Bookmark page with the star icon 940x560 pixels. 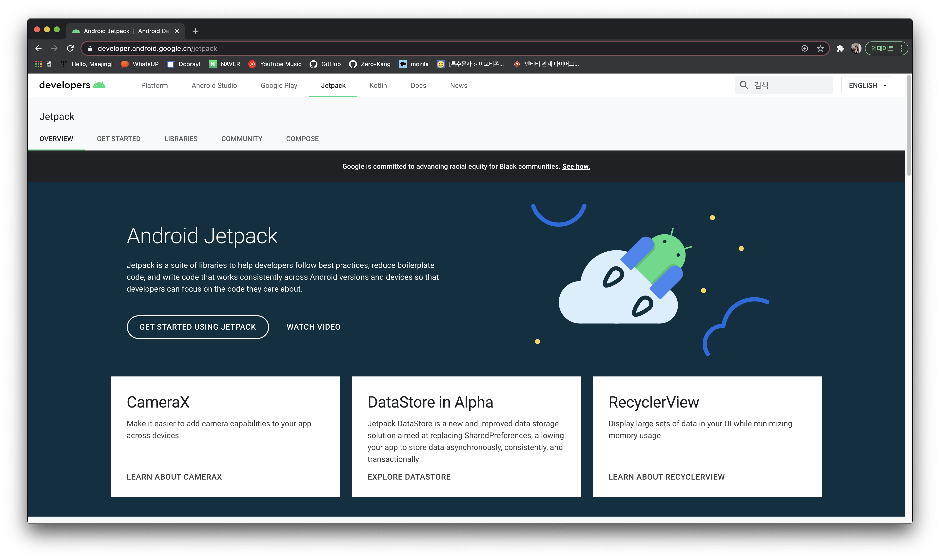pyautogui.click(x=820, y=48)
